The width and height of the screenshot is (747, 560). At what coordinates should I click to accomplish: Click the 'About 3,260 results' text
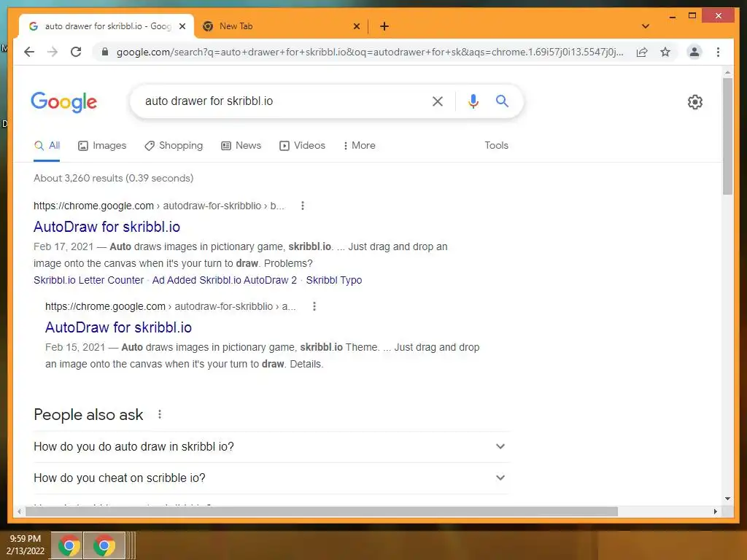click(113, 178)
